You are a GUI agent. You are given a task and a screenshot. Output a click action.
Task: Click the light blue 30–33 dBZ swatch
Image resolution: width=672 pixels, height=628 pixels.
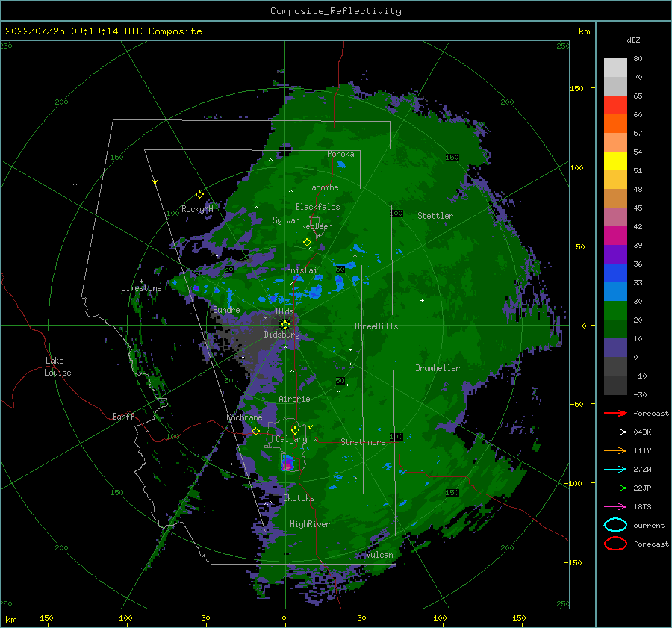pos(615,291)
